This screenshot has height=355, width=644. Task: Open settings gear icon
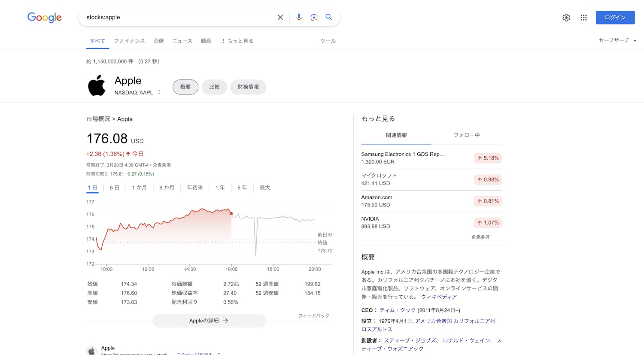click(566, 18)
